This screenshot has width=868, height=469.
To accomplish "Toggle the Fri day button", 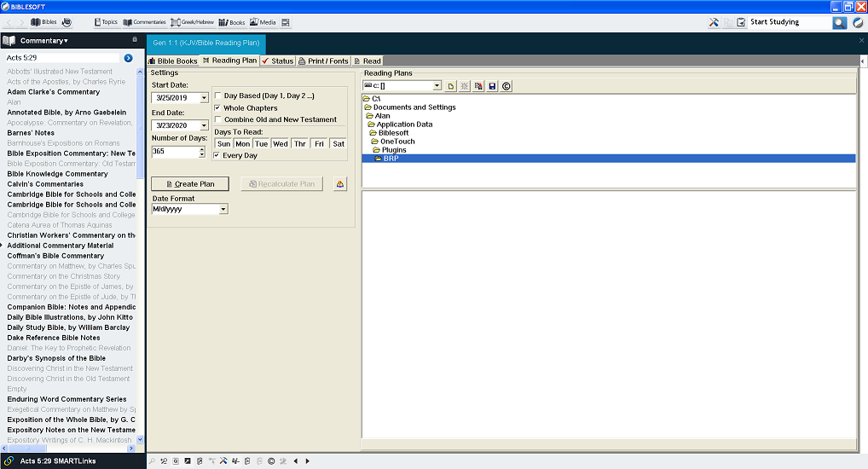I will pos(320,144).
